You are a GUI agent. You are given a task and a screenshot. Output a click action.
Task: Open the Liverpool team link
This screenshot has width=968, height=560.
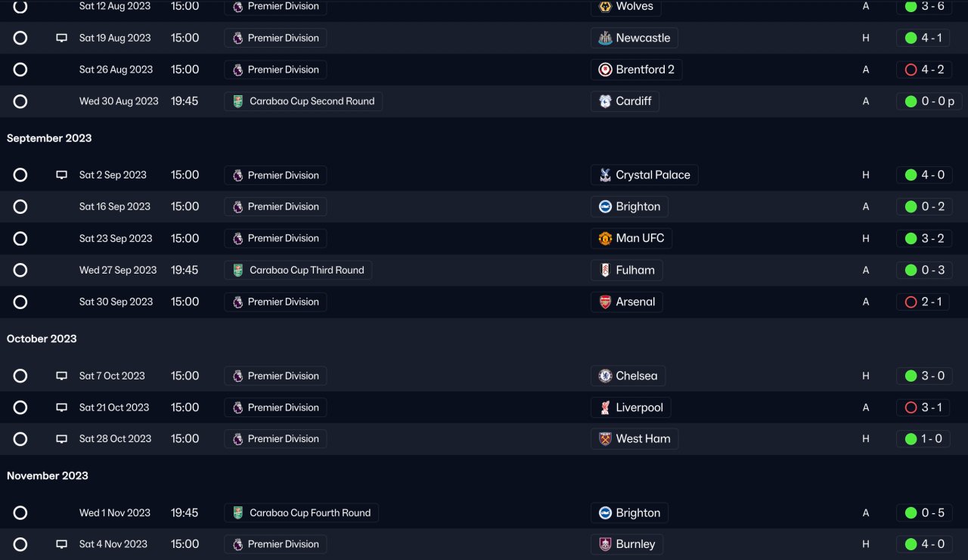(639, 408)
